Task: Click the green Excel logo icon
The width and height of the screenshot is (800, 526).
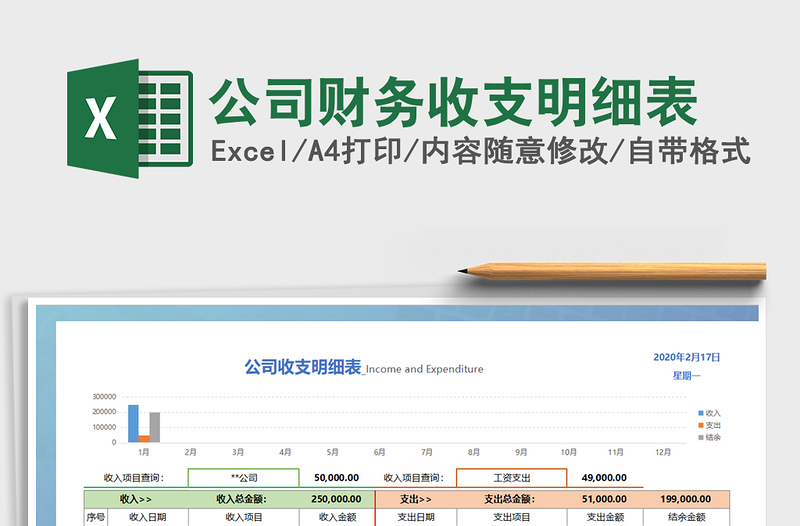Action: click(x=130, y=118)
